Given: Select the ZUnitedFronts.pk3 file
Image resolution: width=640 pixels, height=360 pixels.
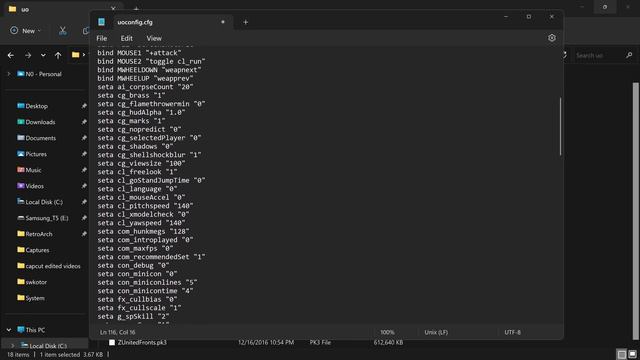Looking at the screenshot, I should tap(142, 342).
